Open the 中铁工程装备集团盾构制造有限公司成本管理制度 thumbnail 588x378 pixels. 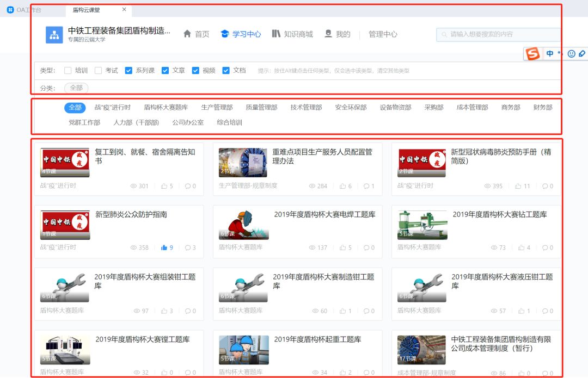[x=421, y=350]
